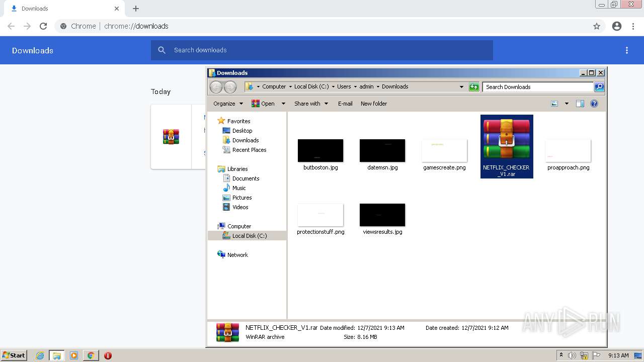The width and height of the screenshot is (644, 362).
Task: Bookmark this page with star icon
Action: pyautogui.click(x=597, y=26)
